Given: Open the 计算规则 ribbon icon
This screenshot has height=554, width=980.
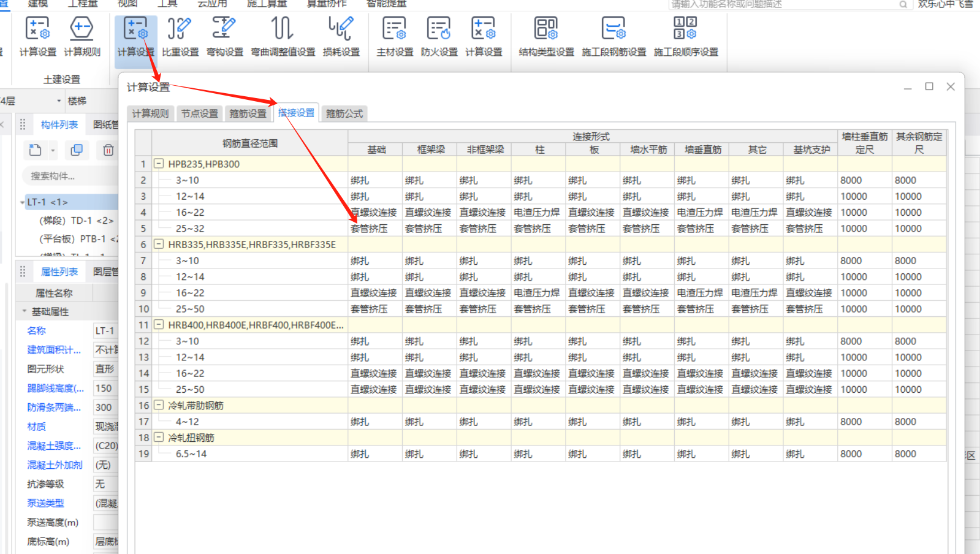Looking at the screenshot, I should pos(82,37).
